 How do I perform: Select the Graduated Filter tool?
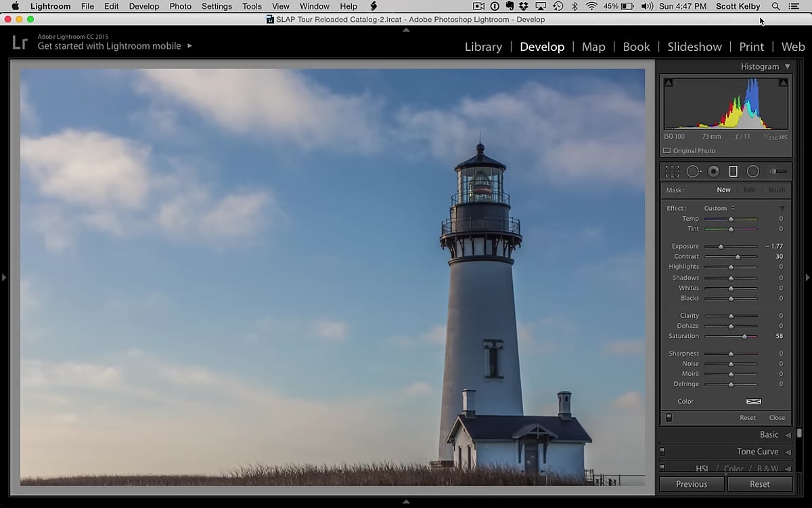[733, 171]
